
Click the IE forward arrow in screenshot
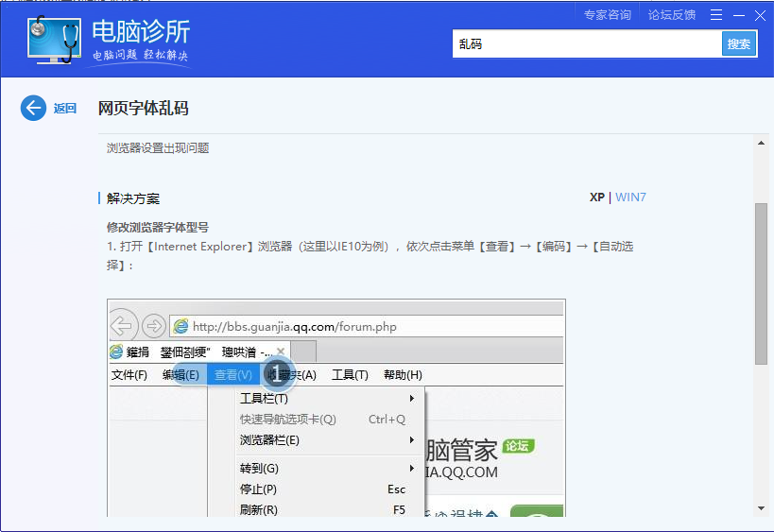tap(153, 326)
